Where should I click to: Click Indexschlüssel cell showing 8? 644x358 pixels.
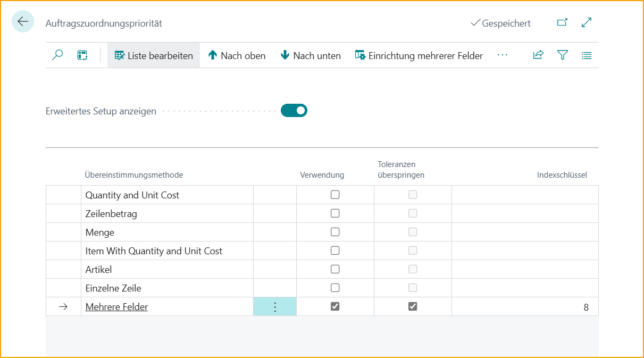point(525,307)
